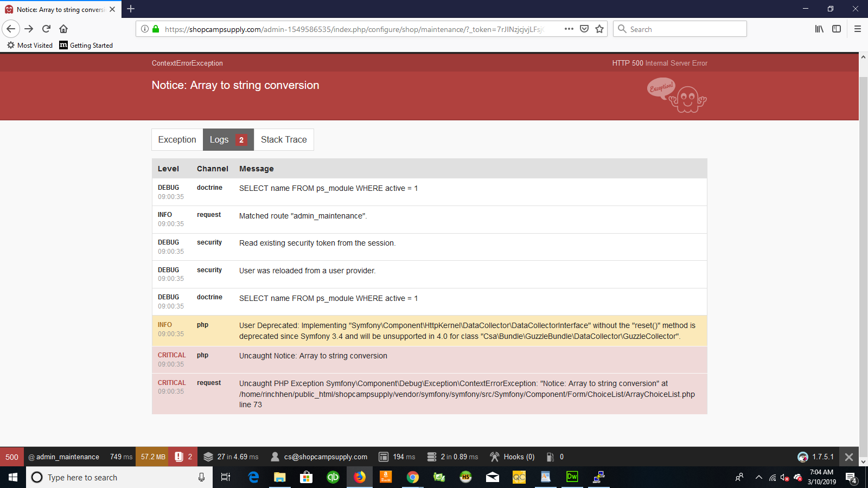Open QuickBooks from taskbar
The image size is (868, 488).
click(333, 477)
